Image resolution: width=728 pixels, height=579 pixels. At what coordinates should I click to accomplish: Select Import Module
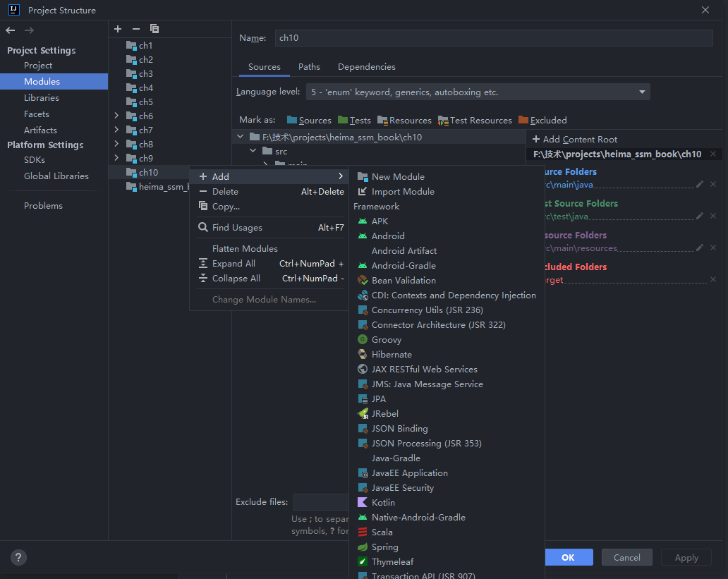click(x=447, y=191)
